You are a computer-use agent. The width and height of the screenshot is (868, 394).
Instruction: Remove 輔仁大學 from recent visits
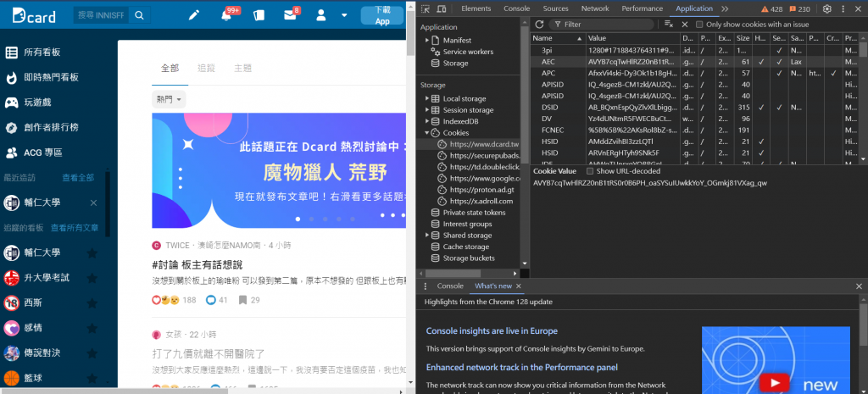(93, 203)
